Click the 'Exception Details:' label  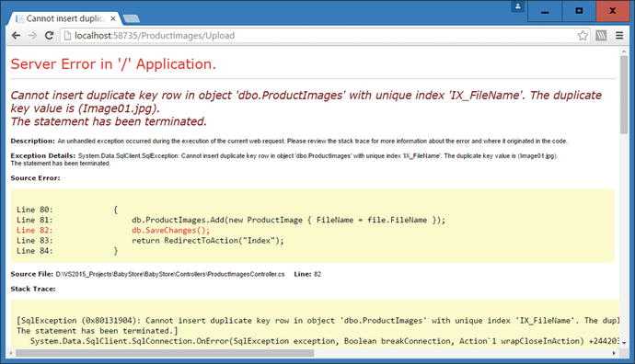43,155
